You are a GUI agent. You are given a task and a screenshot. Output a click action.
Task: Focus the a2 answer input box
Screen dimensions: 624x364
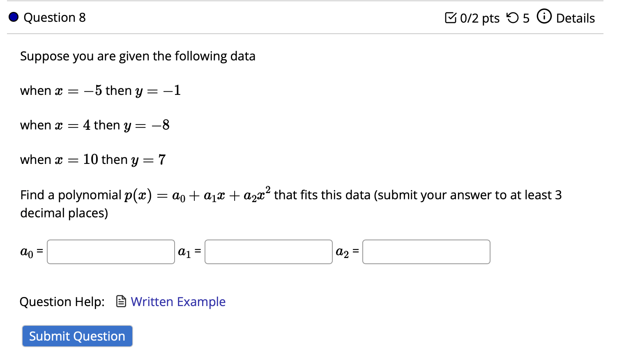pyautogui.click(x=426, y=252)
